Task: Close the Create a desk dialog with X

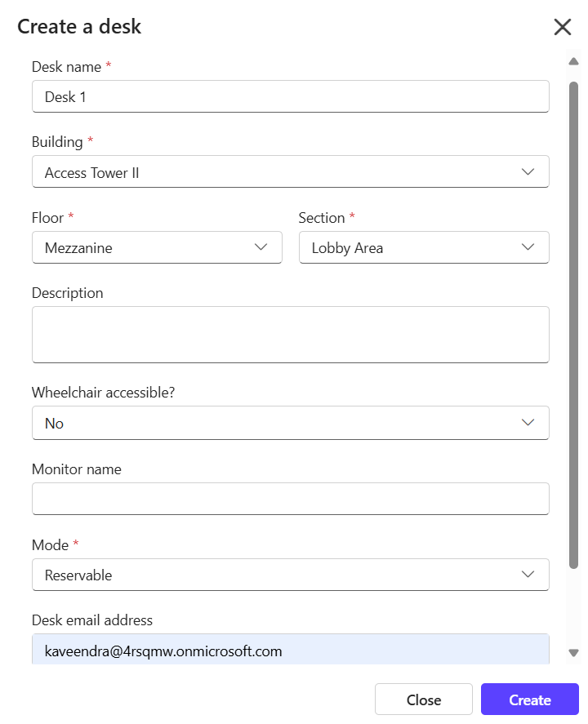Action: [562, 27]
